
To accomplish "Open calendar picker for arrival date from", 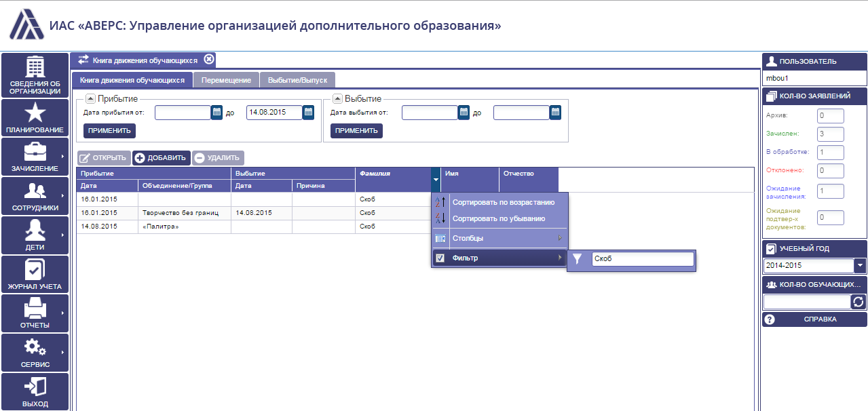I will click(216, 113).
